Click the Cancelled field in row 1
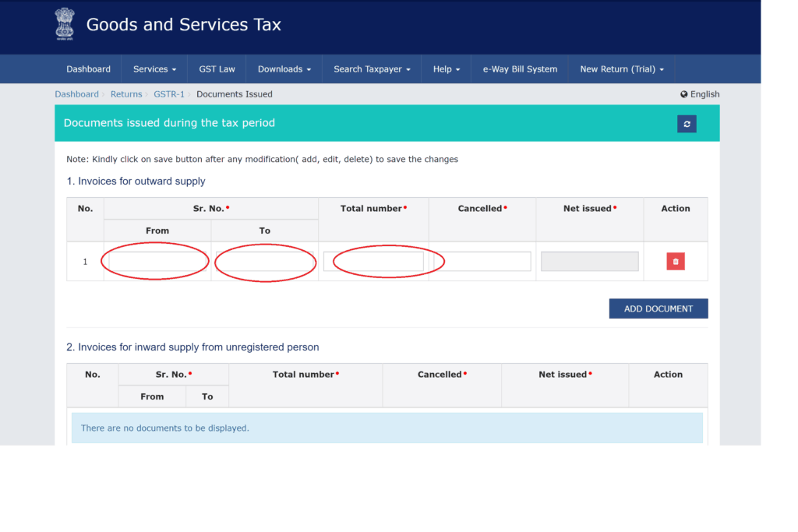798x532 pixels. click(x=482, y=262)
